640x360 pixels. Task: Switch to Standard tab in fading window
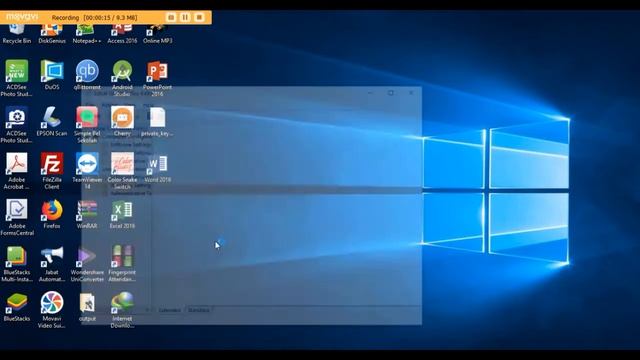tap(199, 310)
